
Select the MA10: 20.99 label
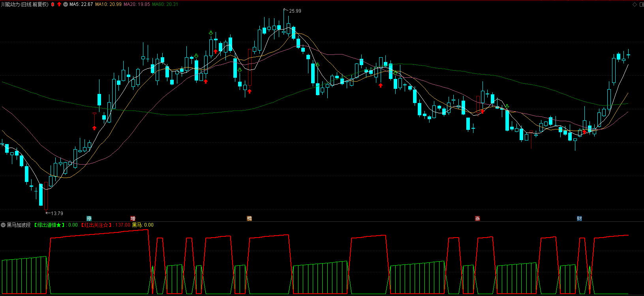(108, 4)
